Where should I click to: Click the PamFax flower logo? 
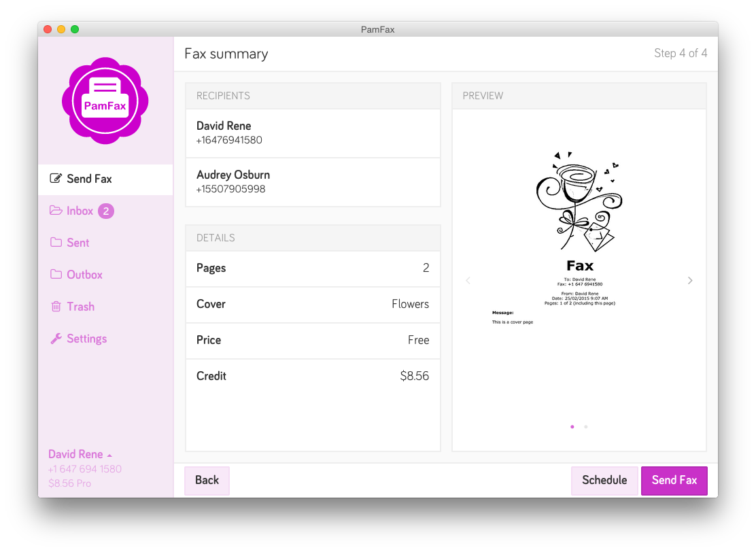click(105, 101)
